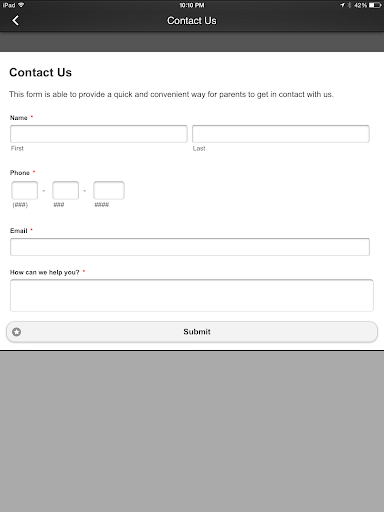The height and width of the screenshot is (512, 384).
Task: Click the Email field label
Action: tap(19, 231)
